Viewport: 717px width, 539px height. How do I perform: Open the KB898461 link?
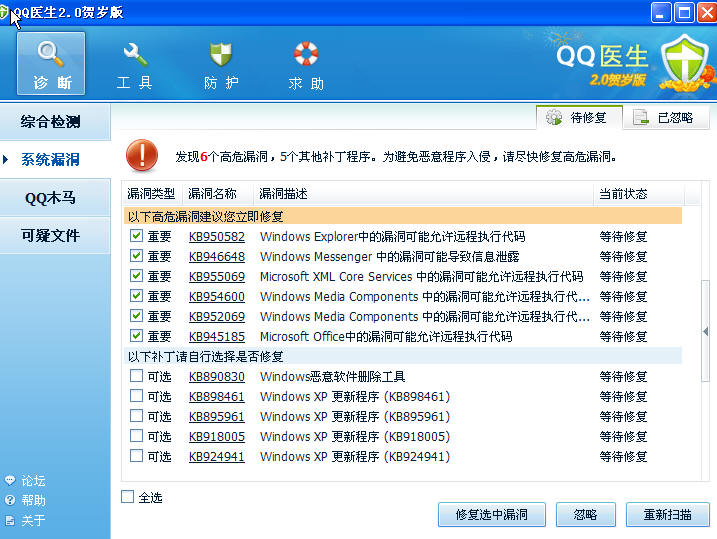coord(217,397)
